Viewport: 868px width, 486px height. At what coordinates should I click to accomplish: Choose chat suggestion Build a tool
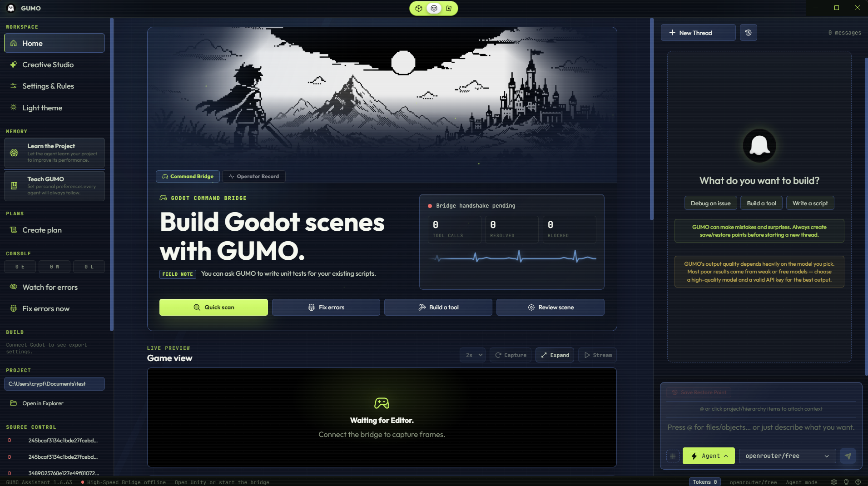761,203
